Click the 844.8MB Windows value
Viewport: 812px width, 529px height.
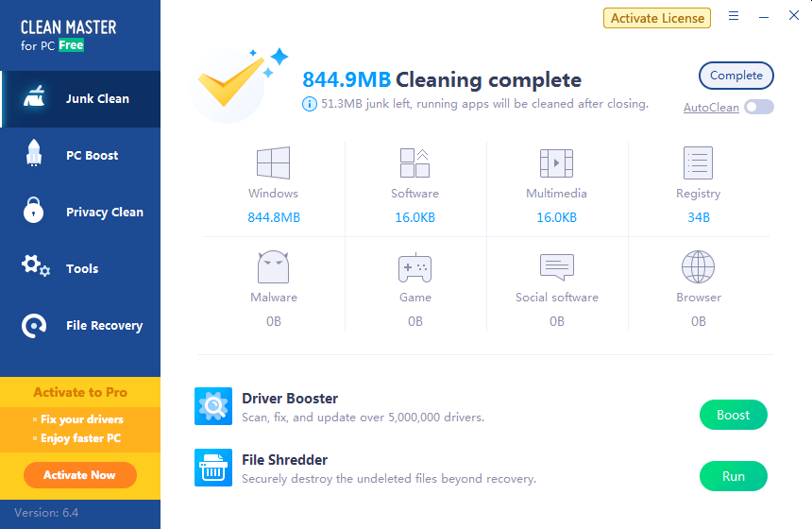click(x=274, y=217)
